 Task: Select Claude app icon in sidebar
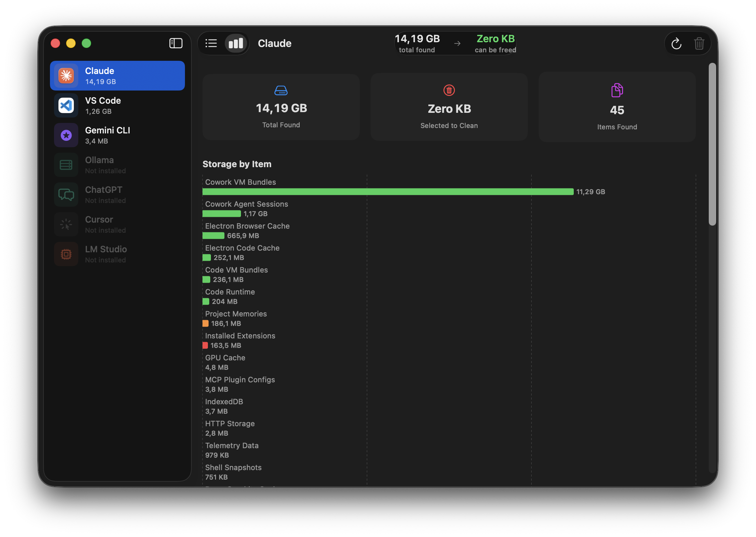[x=66, y=76]
